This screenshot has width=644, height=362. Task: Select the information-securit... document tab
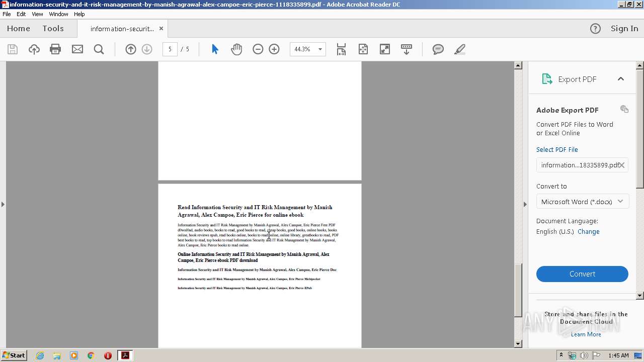pyautogui.click(x=122, y=29)
